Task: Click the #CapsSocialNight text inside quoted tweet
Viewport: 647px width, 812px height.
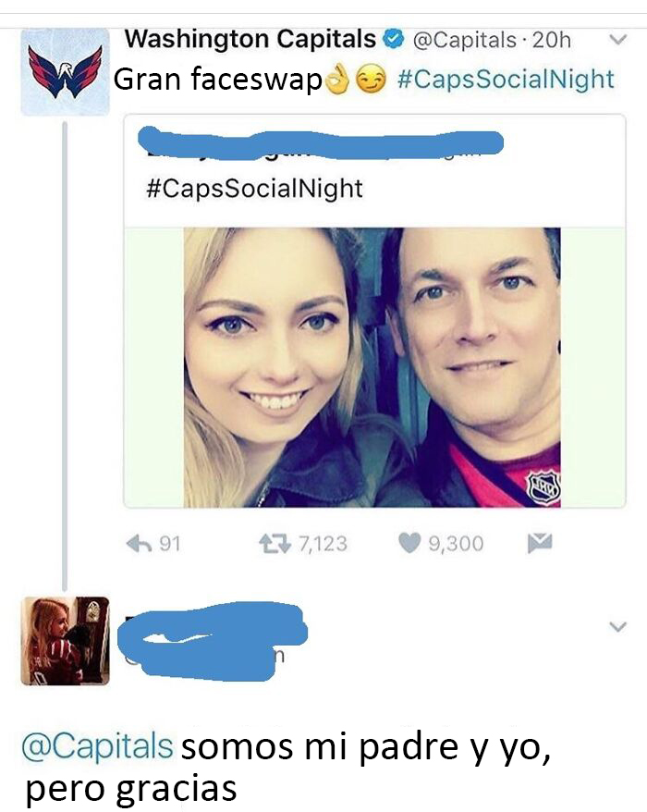Action: (x=254, y=189)
